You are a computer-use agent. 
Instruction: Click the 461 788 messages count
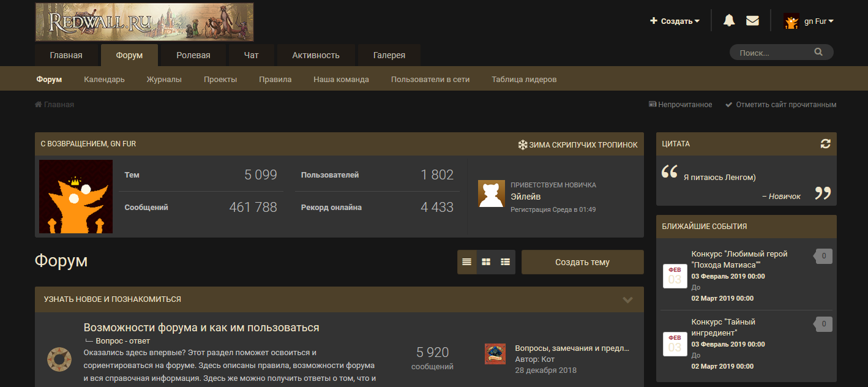pos(253,208)
